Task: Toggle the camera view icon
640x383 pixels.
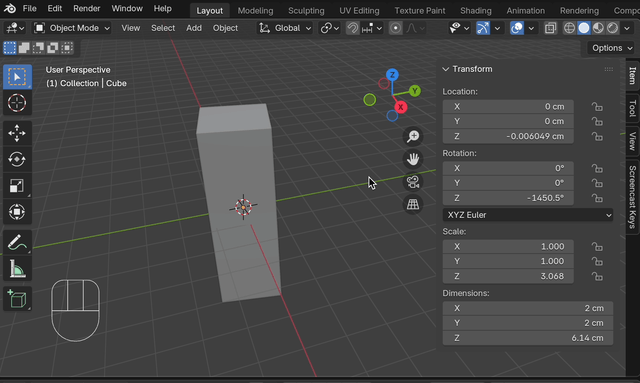Action: pyautogui.click(x=413, y=182)
